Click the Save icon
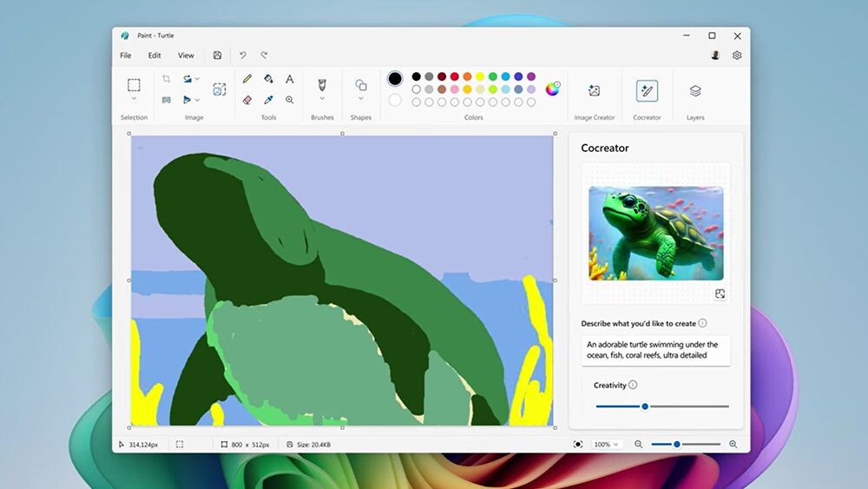 coord(218,56)
